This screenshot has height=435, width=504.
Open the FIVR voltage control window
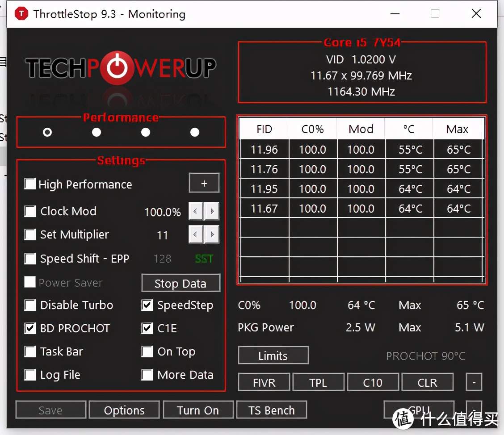point(264,382)
